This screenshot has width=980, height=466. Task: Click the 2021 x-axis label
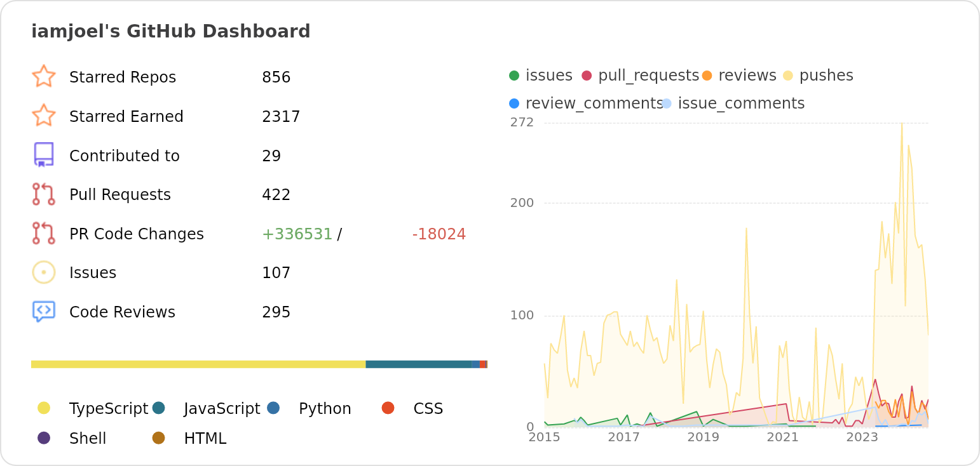[x=782, y=437]
